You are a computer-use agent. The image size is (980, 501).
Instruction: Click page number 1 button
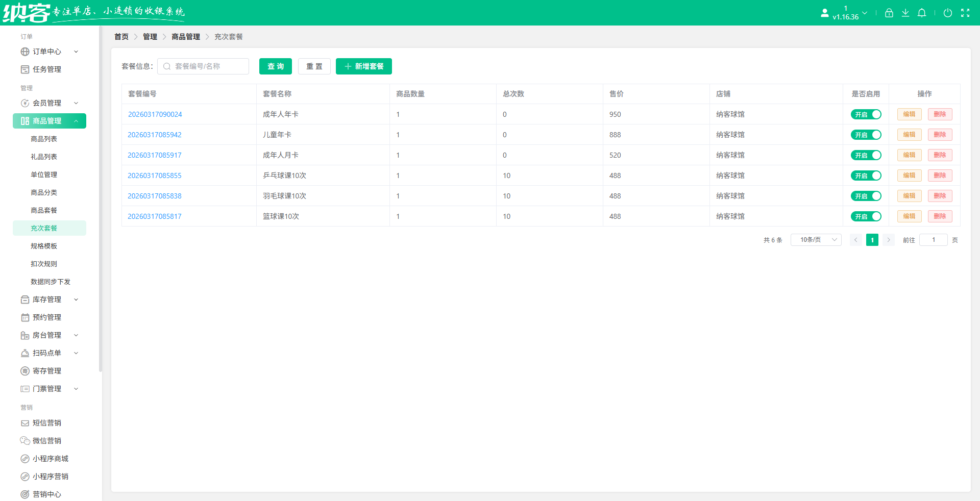872,240
